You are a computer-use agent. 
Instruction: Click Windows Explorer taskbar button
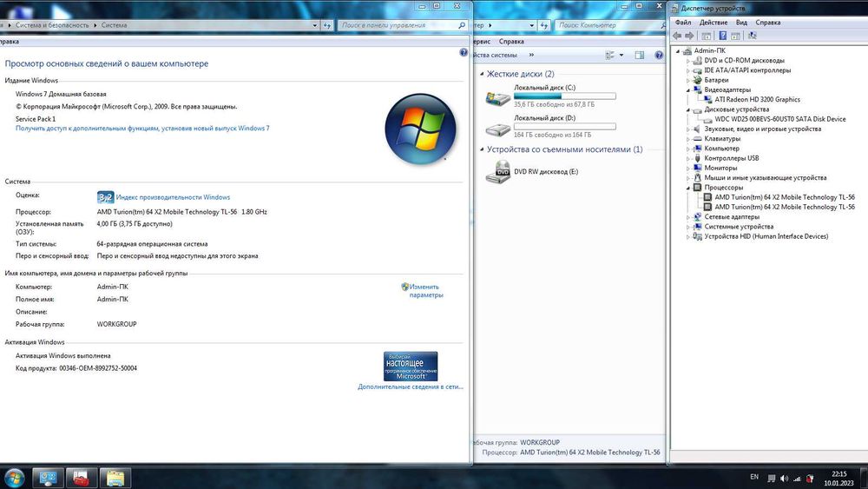[x=115, y=478]
